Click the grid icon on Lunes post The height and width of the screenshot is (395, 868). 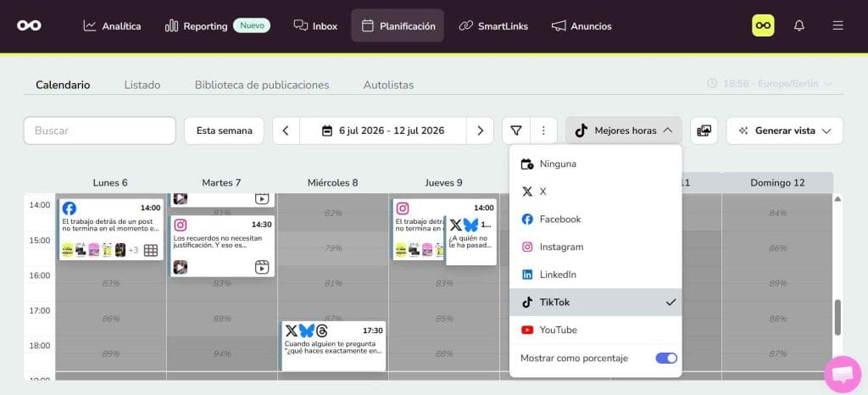click(x=151, y=250)
